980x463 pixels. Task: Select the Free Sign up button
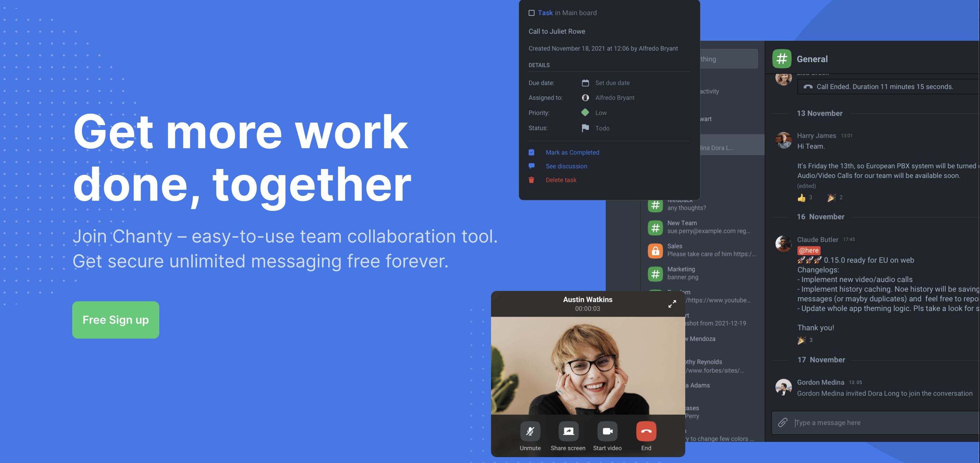[116, 319]
